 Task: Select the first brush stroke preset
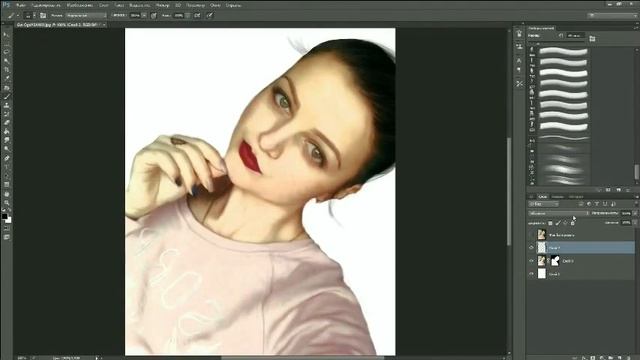click(x=564, y=51)
